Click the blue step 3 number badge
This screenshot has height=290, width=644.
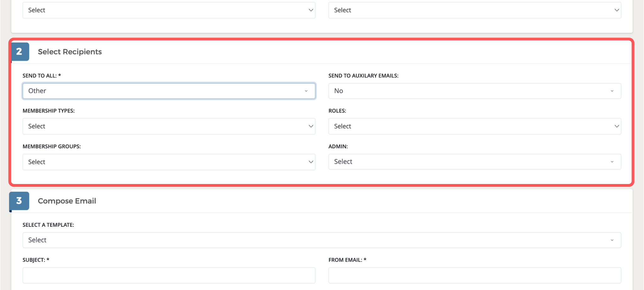(19, 201)
